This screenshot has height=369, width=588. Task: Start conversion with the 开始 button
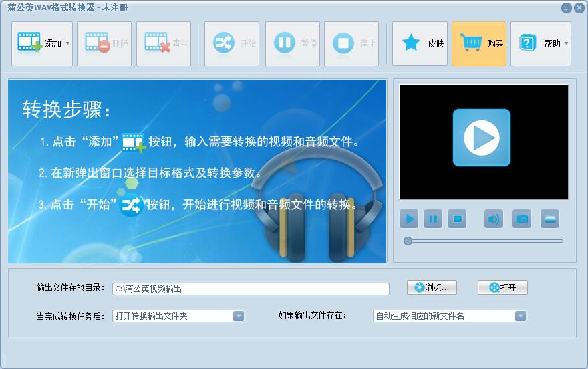pos(232,44)
